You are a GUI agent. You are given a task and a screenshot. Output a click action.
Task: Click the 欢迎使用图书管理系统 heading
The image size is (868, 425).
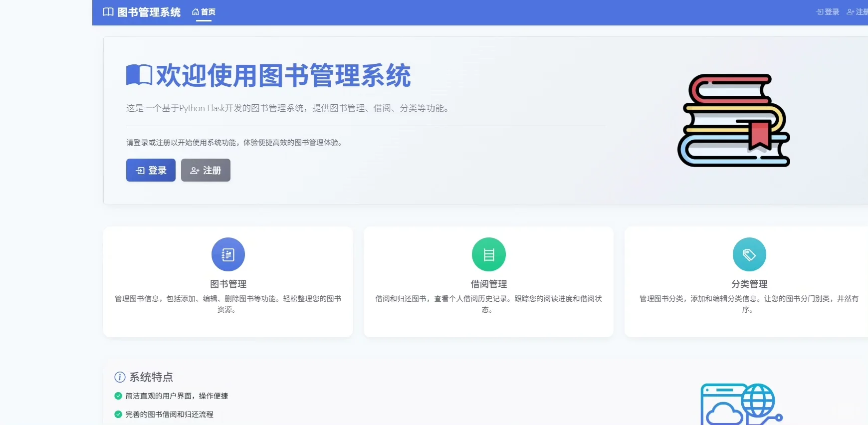(283, 76)
